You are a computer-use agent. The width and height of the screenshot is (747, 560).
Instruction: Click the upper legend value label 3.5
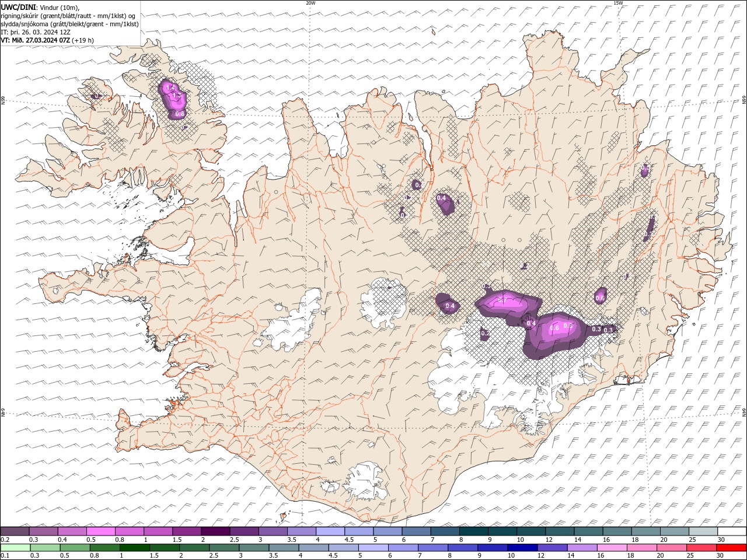(x=292, y=540)
